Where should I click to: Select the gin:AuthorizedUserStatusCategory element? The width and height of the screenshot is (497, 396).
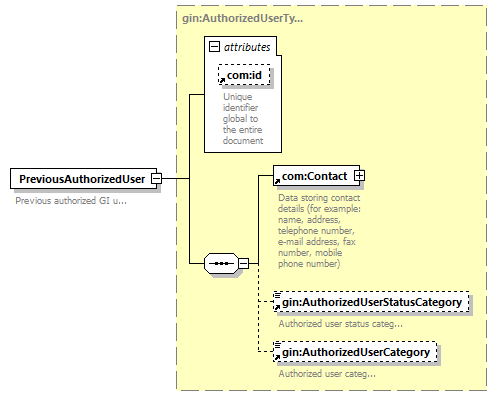pyautogui.click(x=371, y=302)
